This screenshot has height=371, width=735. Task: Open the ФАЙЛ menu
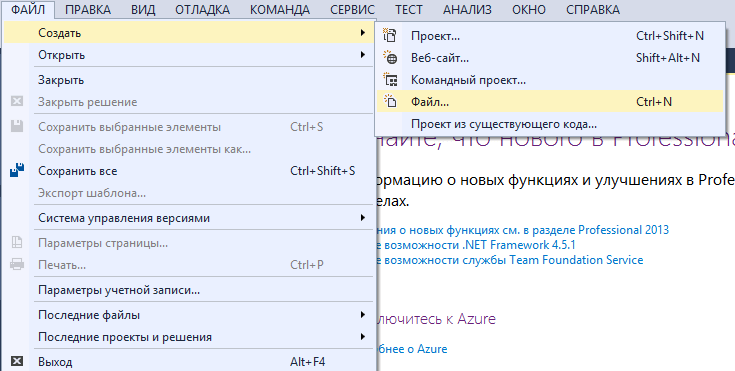tap(28, 9)
